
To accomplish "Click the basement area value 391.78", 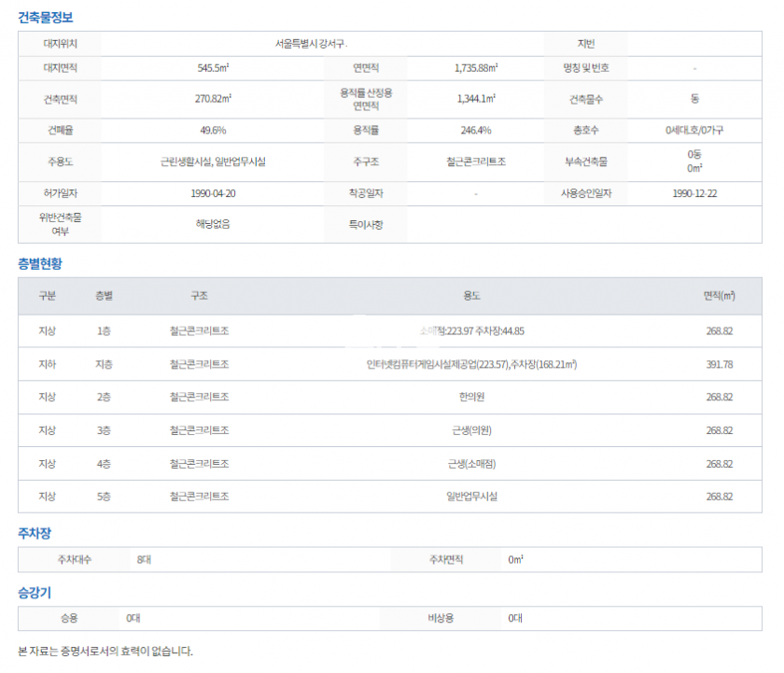I will [719, 364].
